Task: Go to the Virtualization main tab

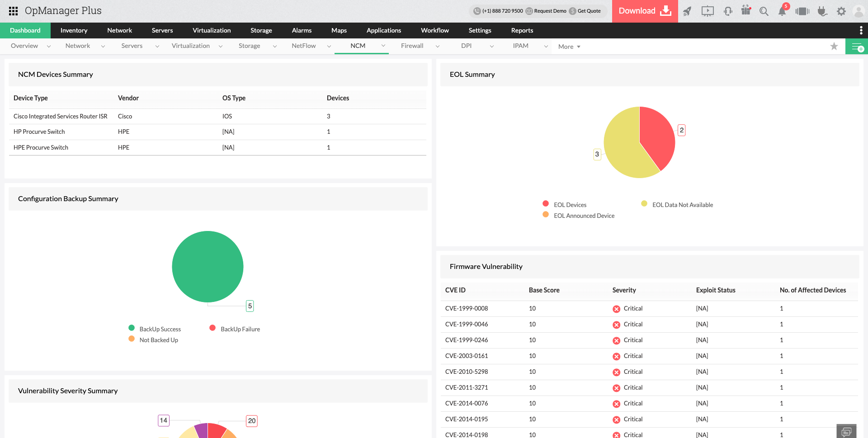Action: click(212, 30)
